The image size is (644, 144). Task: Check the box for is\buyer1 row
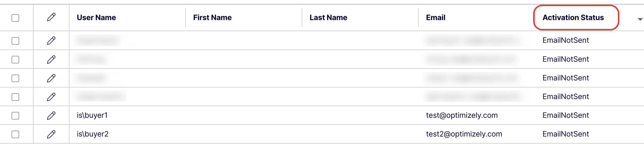pos(15,116)
